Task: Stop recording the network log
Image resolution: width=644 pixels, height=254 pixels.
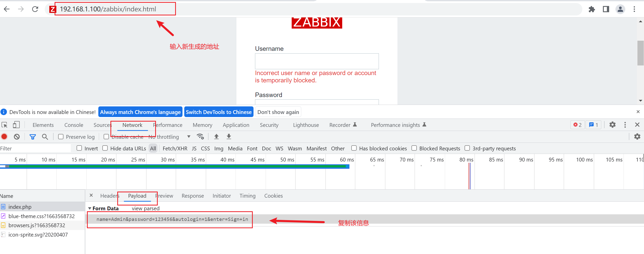Action: pyautogui.click(x=4, y=137)
